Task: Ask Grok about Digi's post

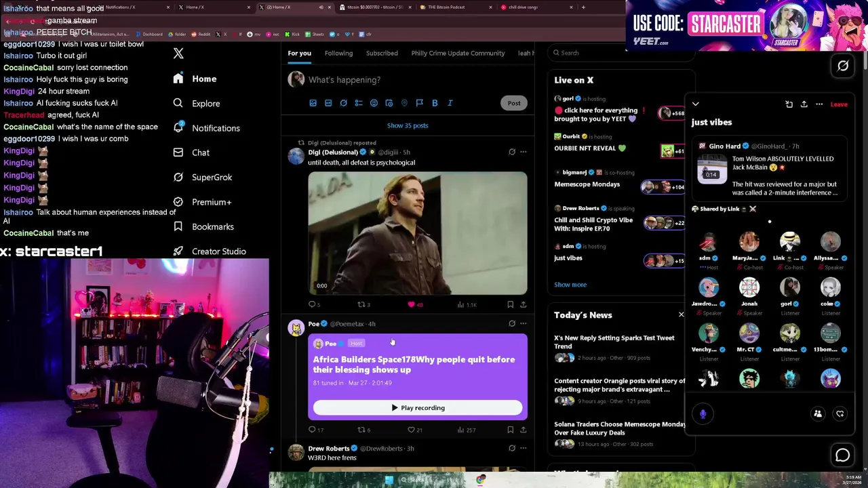Action: tap(512, 152)
